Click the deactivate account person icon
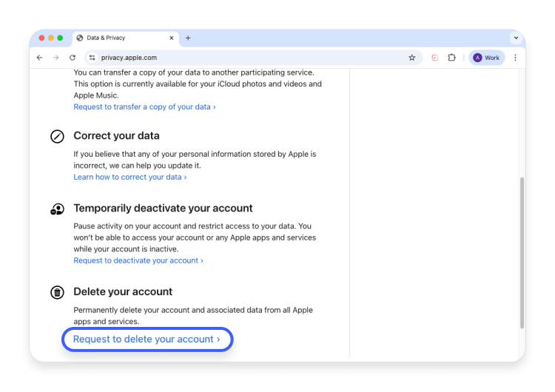The image size is (555, 392). [57, 209]
